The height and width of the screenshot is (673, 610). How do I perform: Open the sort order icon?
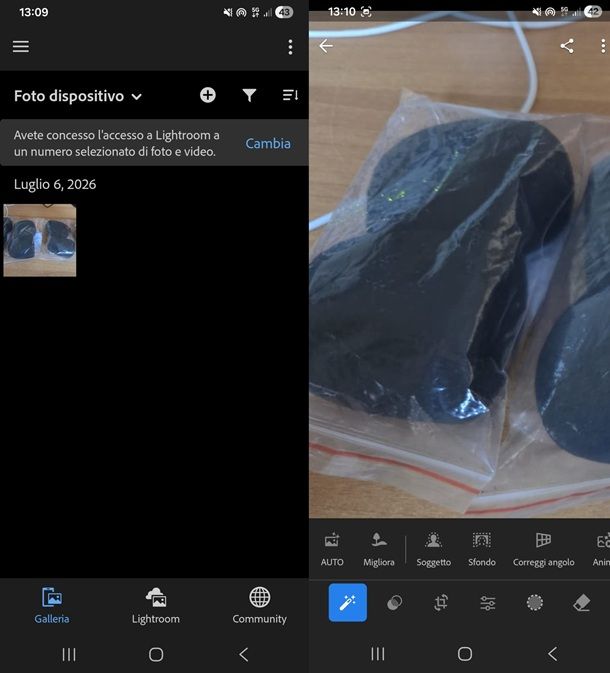coord(290,95)
